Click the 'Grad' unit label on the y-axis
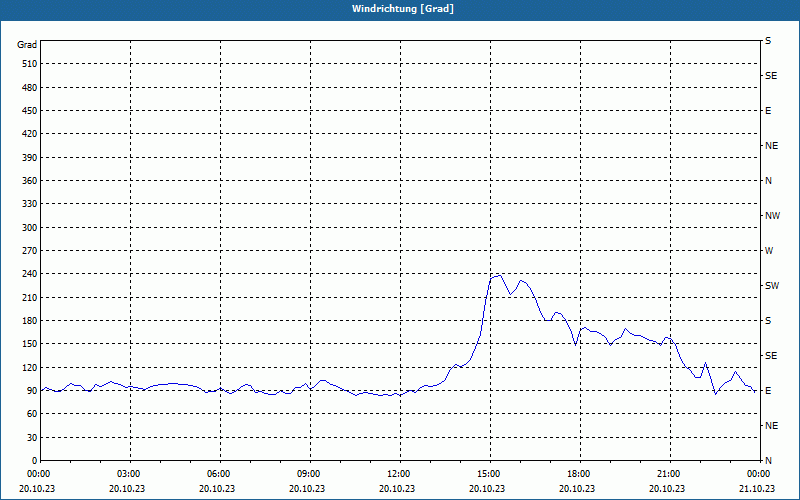Screen dimensions: 800x500 (x=27, y=45)
